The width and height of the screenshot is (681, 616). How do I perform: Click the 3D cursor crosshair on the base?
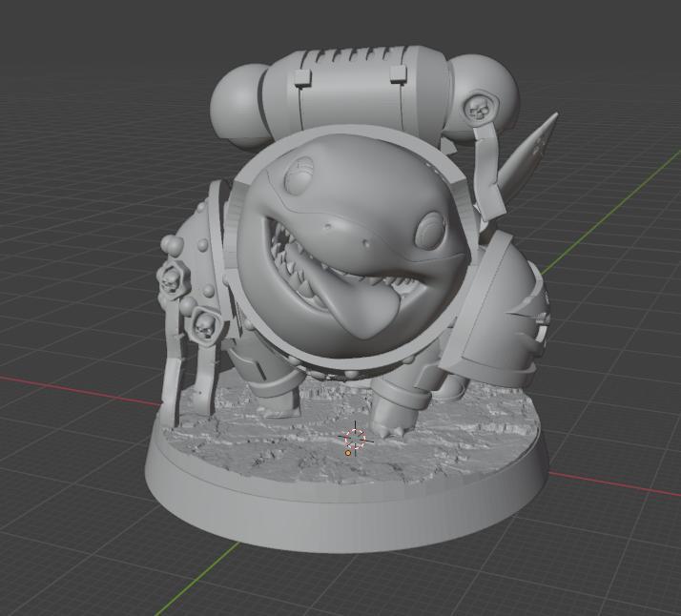click(x=355, y=439)
